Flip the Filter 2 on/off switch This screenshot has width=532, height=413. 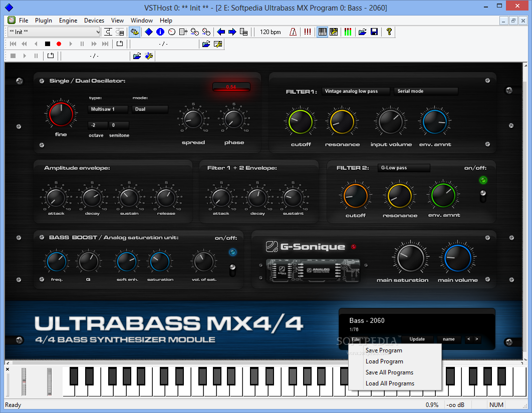pyautogui.click(x=483, y=196)
